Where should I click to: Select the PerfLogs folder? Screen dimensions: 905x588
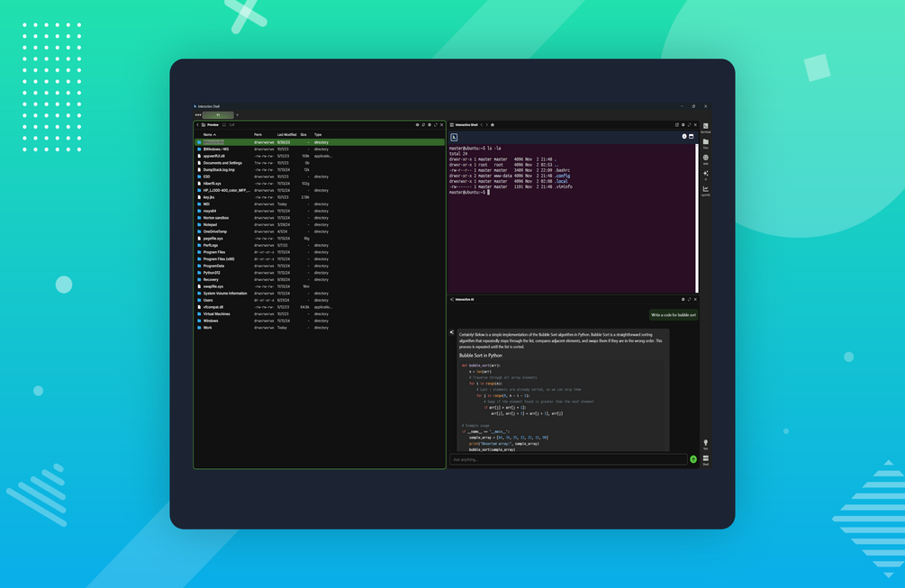(319, 245)
